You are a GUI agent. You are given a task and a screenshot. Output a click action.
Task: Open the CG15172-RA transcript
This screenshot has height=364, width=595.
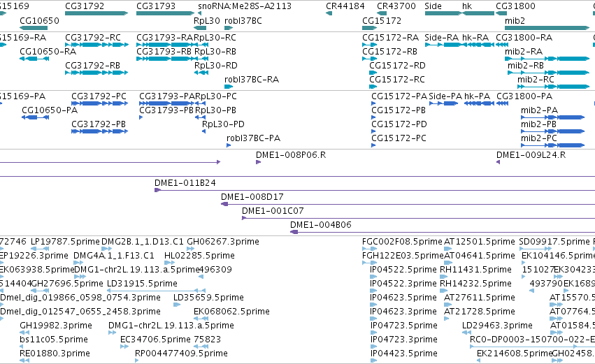pyautogui.click(x=369, y=45)
